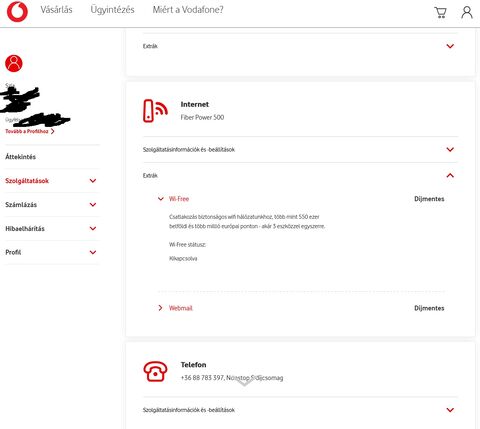Image resolution: width=480 pixels, height=429 pixels.
Task: Open the Ügyintézés menu
Action: pyautogui.click(x=112, y=10)
